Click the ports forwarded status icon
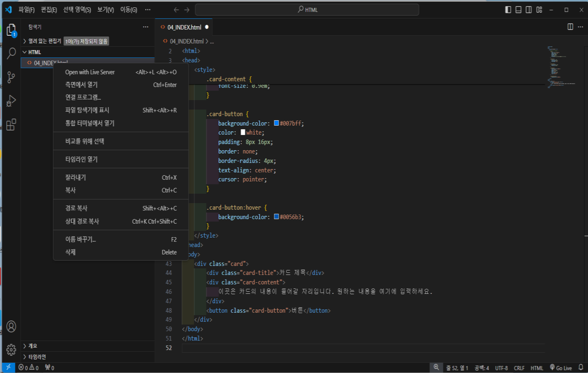Viewport: 588px width, 373px height. (50, 368)
